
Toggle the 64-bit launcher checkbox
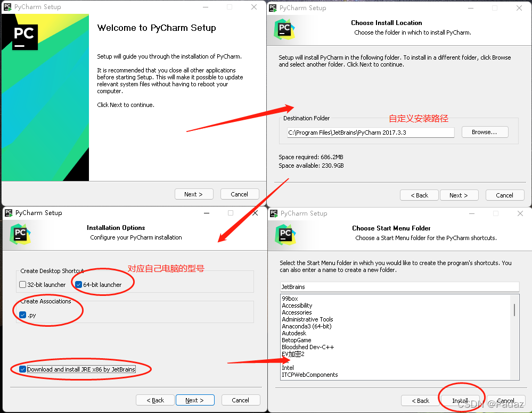click(78, 285)
